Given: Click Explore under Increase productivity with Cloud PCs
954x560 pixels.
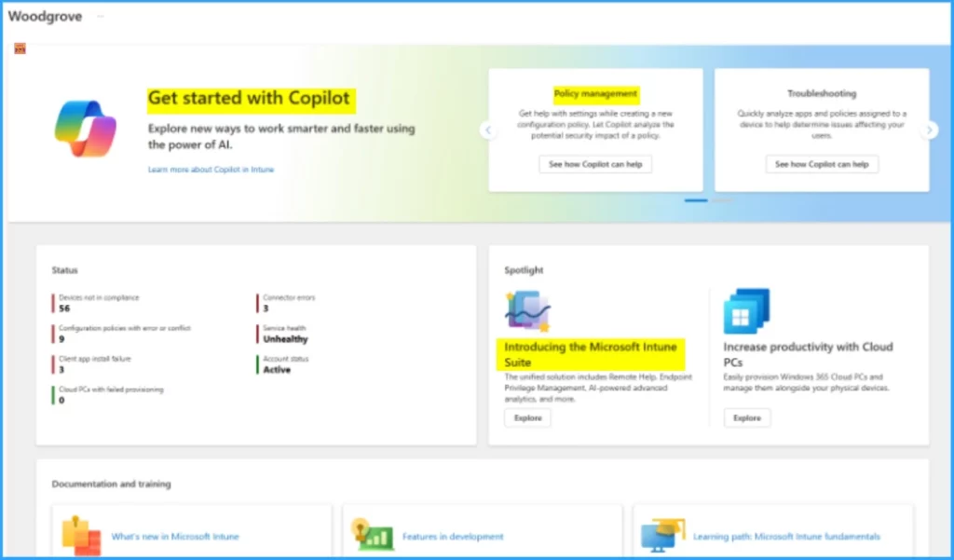Looking at the screenshot, I should [x=746, y=418].
